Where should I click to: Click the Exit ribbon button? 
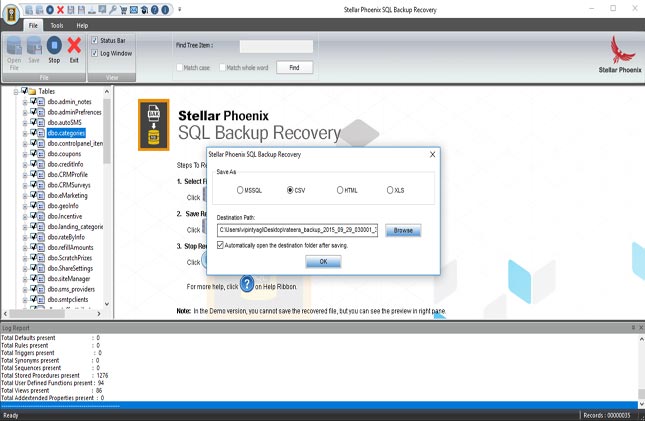[74, 50]
